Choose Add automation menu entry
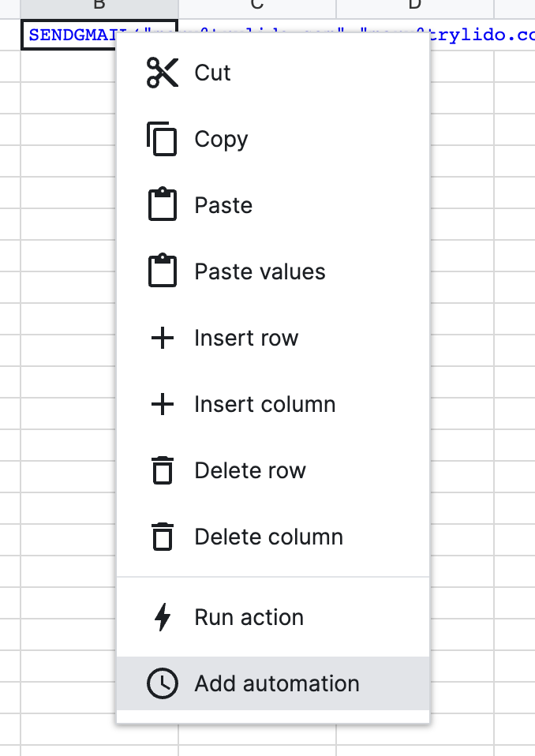The image size is (535, 756). tap(276, 683)
